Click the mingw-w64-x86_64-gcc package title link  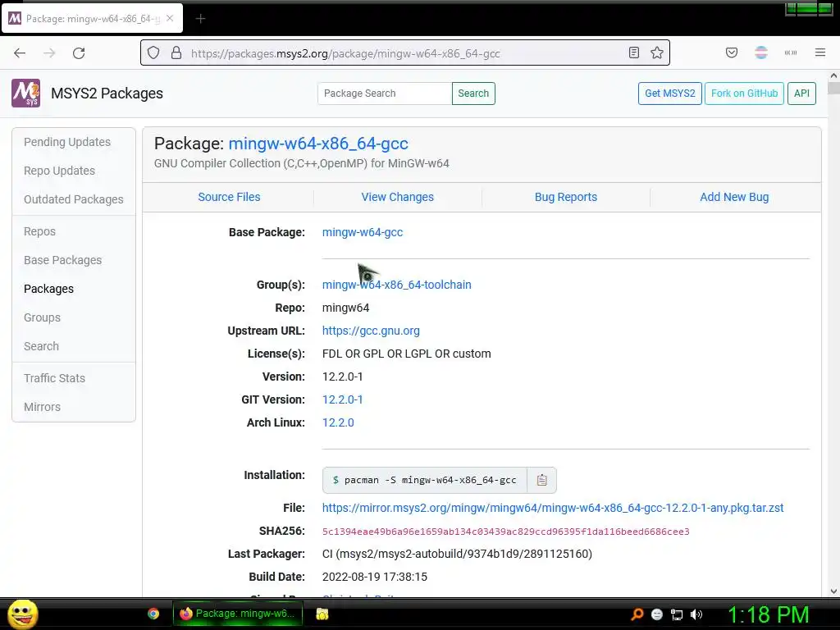[x=318, y=144]
